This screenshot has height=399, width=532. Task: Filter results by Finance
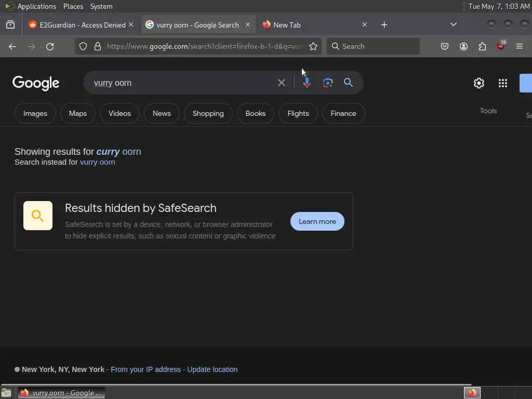coord(343,113)
